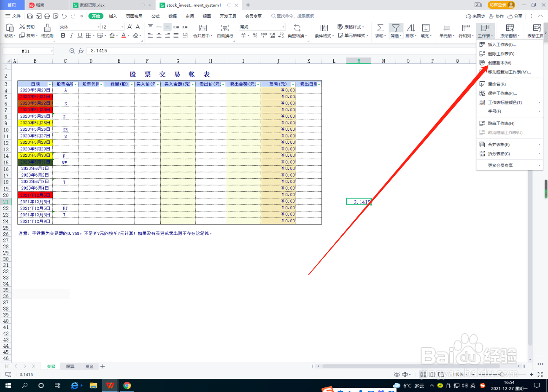Click the 协作 collaborate button
The width and height of the screenshot is (548, 392).
[497, 16]
